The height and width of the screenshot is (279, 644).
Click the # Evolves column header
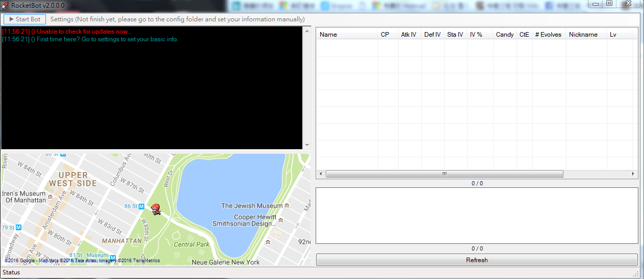coord(548,35)
